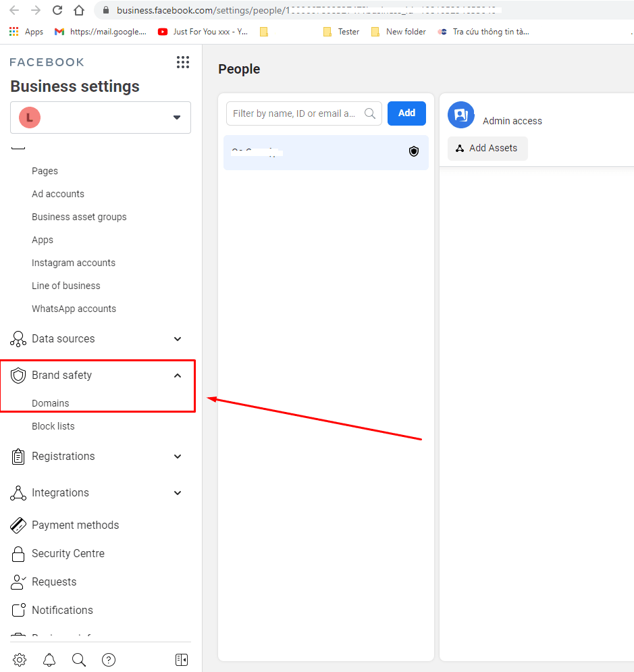The height and width of the screenshot is (672, 634).
Task: Open WhatsApp accounts
Action: point(74,309)
